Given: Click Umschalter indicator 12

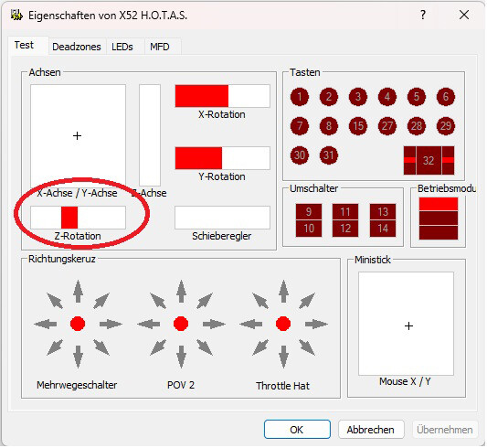Looking at the screenshot, I should pyautogui.click(x=345, y=229).
